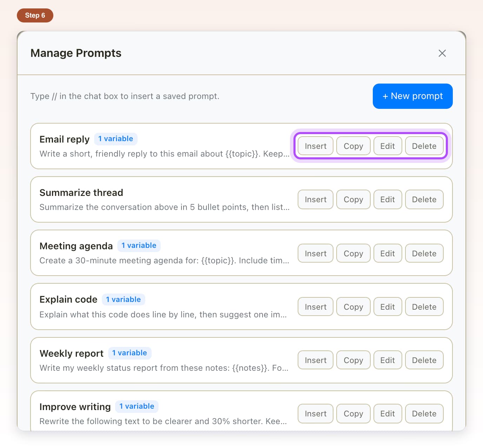The image size is (483, 448).
Task: Copy the Weekly report prompt
Action: click(353, 360)
